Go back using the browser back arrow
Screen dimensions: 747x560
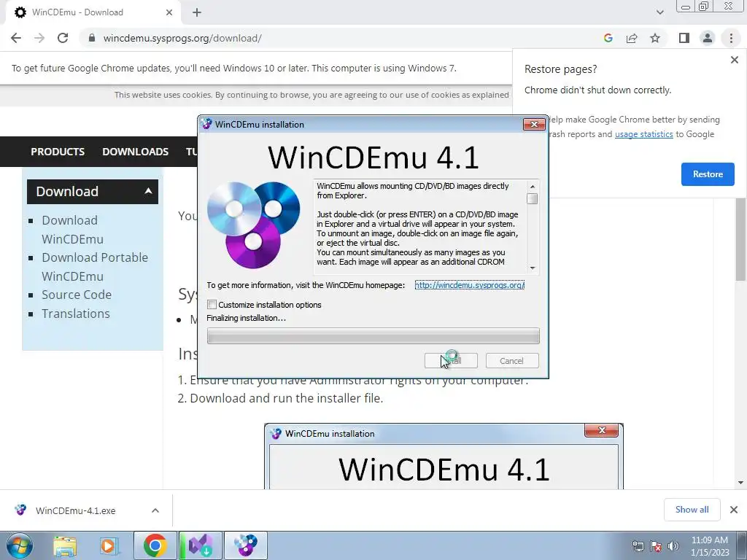click(x=16, y=38)
